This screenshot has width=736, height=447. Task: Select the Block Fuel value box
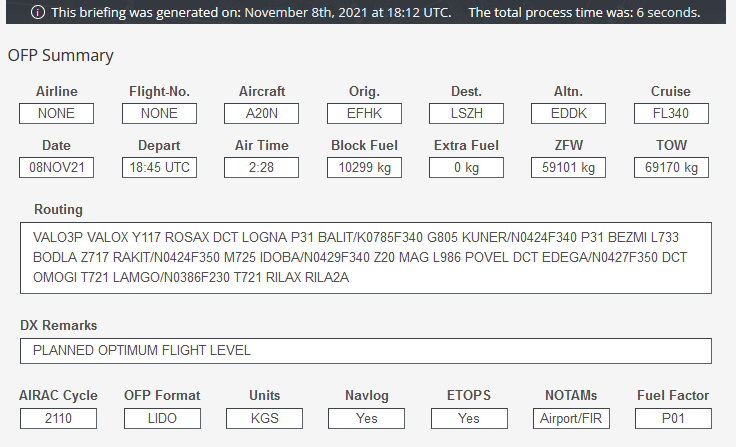(x=364, y=168)
